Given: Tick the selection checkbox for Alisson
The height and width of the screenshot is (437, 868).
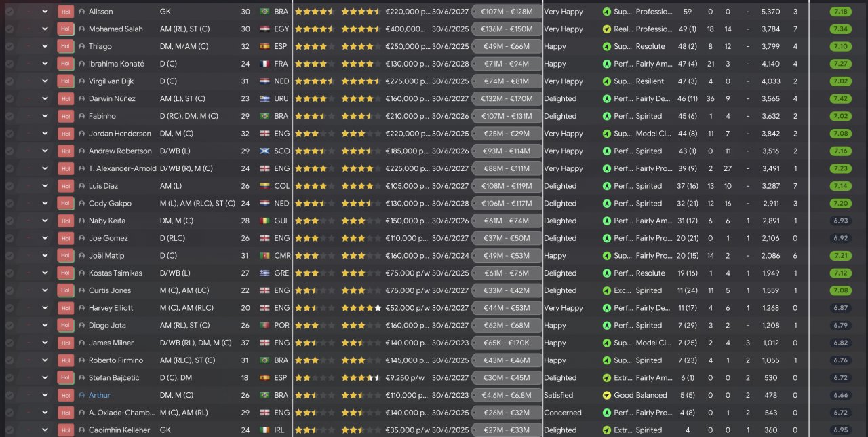Looking at the screenshot, I should coord(9,12).
